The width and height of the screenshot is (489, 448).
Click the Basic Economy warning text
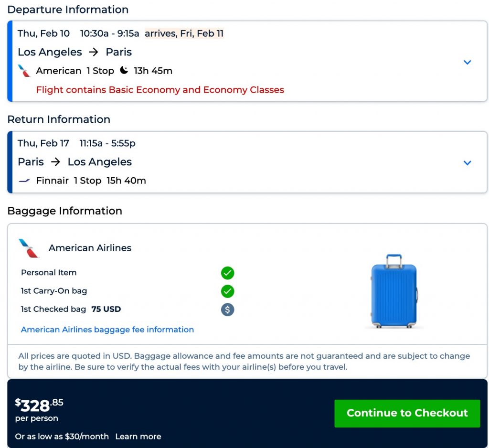(160, 90)
